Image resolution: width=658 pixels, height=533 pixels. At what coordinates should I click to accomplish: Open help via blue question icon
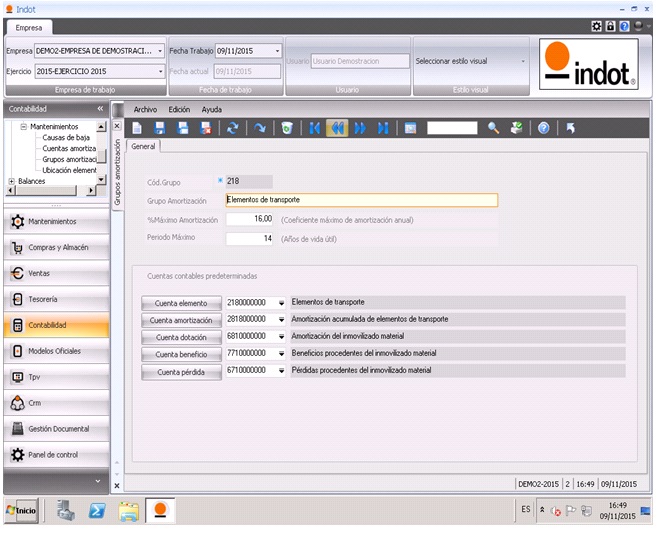543,128
